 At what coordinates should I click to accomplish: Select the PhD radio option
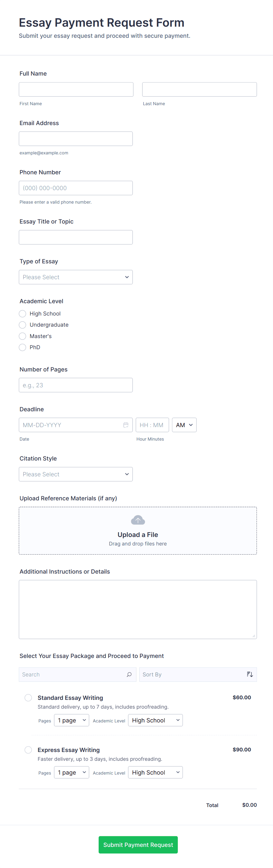[x=23, y=347]
